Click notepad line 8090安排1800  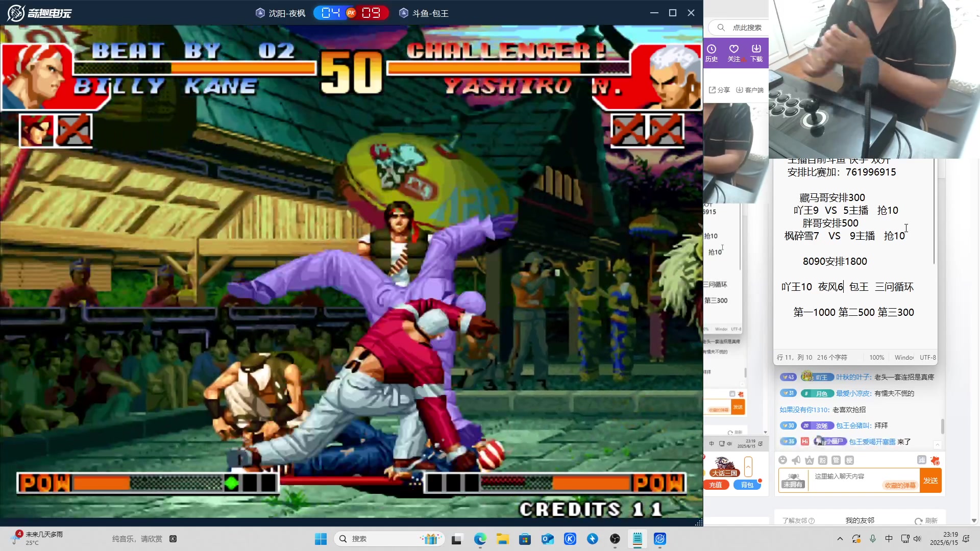pos(835,261)
